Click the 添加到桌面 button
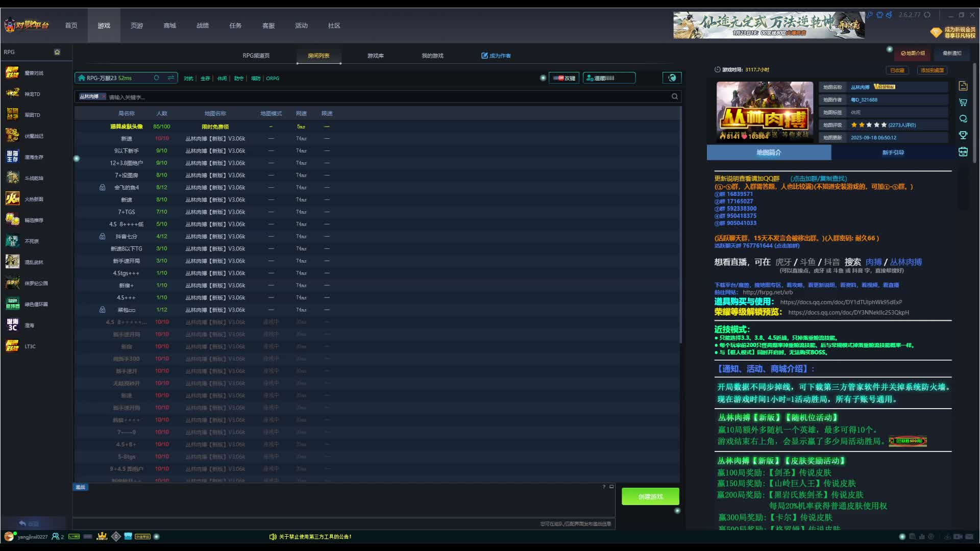 pos(932,70)
